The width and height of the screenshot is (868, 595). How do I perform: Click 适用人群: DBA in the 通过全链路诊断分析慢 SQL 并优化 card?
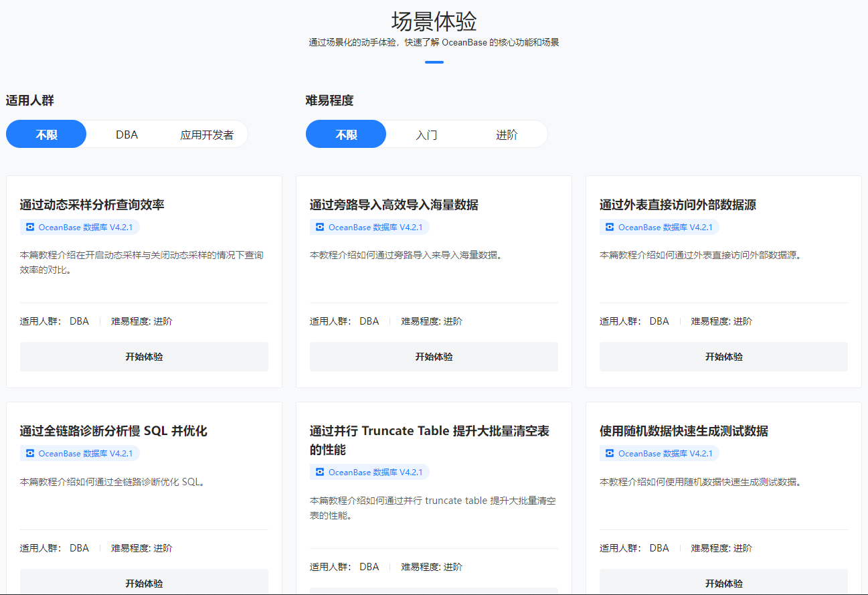[x=54, y=548]
